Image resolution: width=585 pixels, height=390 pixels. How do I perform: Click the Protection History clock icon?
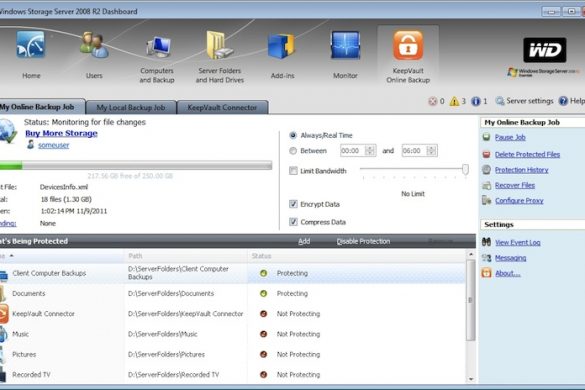tap(486, 170)
